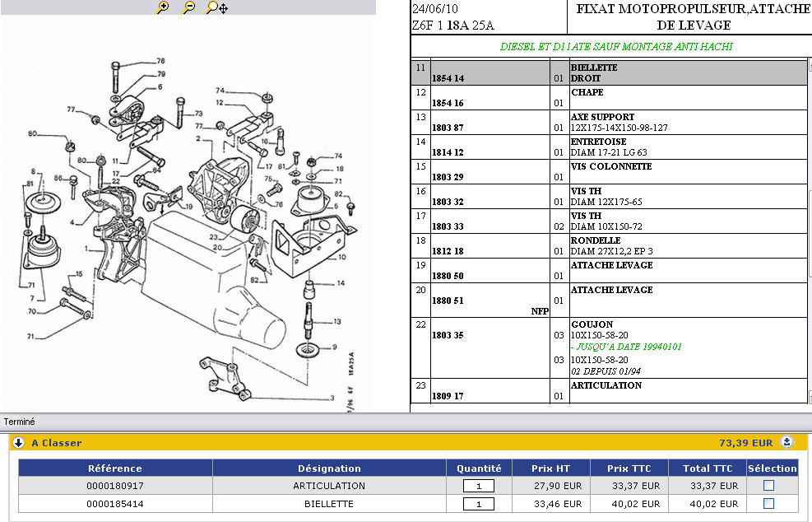Click reference 1803 35 GOUJON
This screenshot has width=812, height=522.
coord(448,335)
